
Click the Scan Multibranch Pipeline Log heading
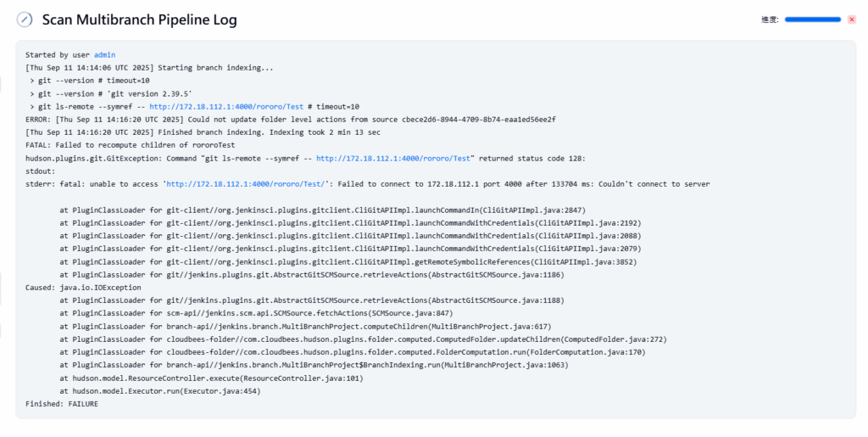coord(139,20)
